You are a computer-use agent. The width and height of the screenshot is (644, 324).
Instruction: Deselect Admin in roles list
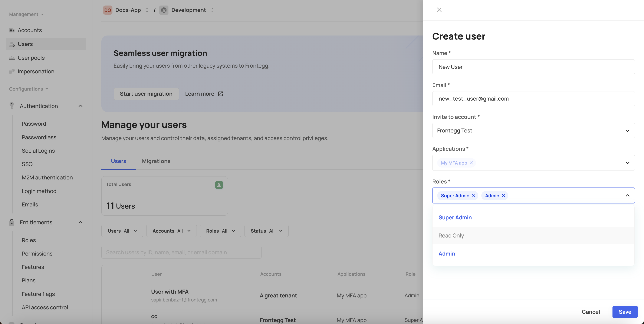(x=447, y=254)
